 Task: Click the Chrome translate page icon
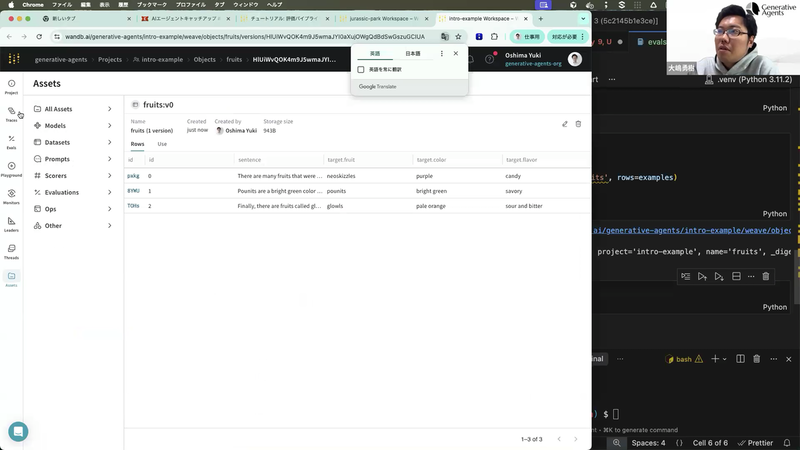[445, 37]
